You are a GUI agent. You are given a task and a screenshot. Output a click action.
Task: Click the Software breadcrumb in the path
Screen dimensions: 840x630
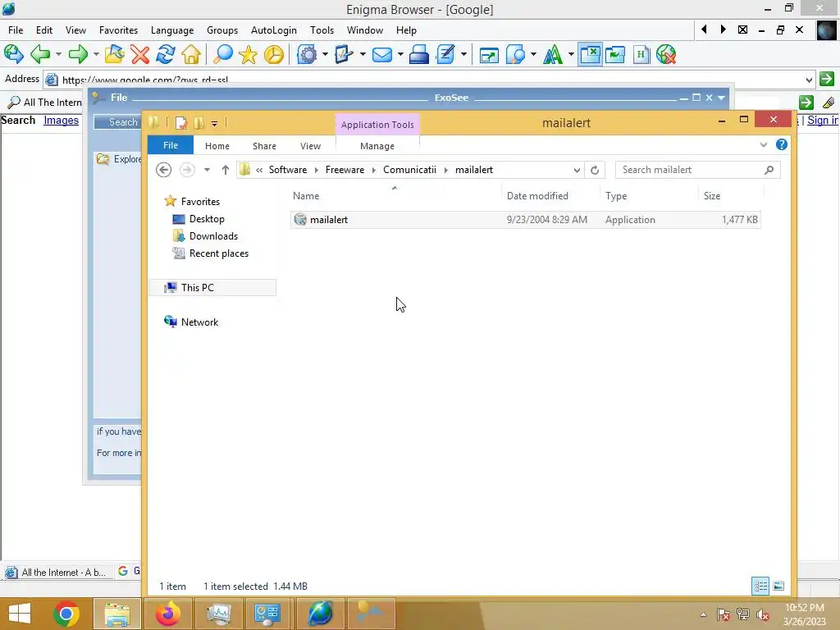point(288,170)
